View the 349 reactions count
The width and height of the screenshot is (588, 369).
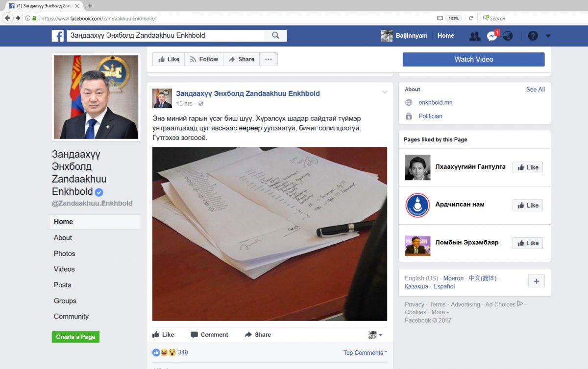click(183, 352)
